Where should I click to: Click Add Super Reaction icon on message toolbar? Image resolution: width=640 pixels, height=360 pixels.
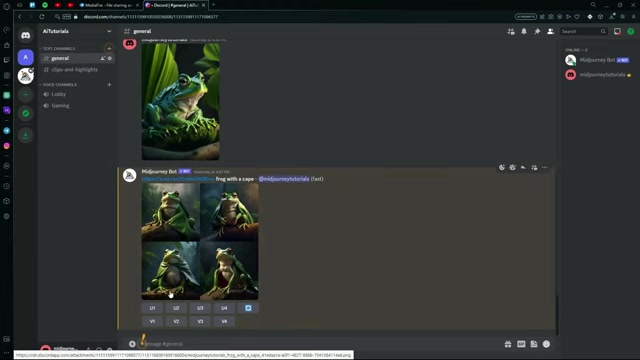pyautogui.click(x=512, y=167)
